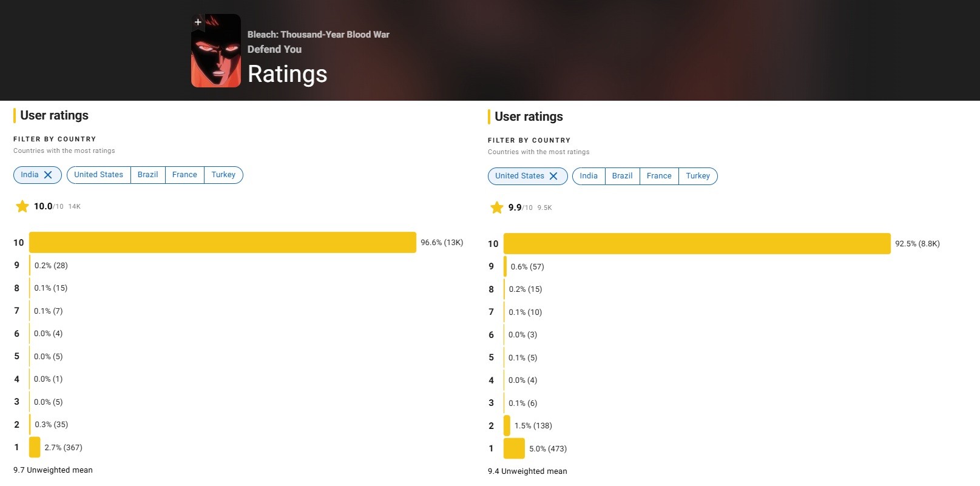Screen dimensions: 980x486
Task: Select the 0.1% (6) value
Action: point(523,403)
